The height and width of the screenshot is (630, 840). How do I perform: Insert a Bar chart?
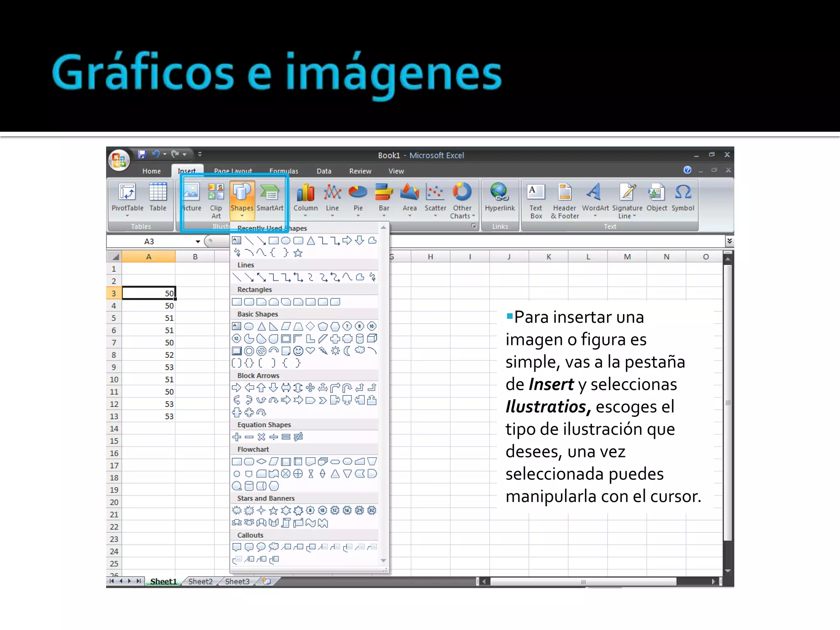[x=384, y=200]
